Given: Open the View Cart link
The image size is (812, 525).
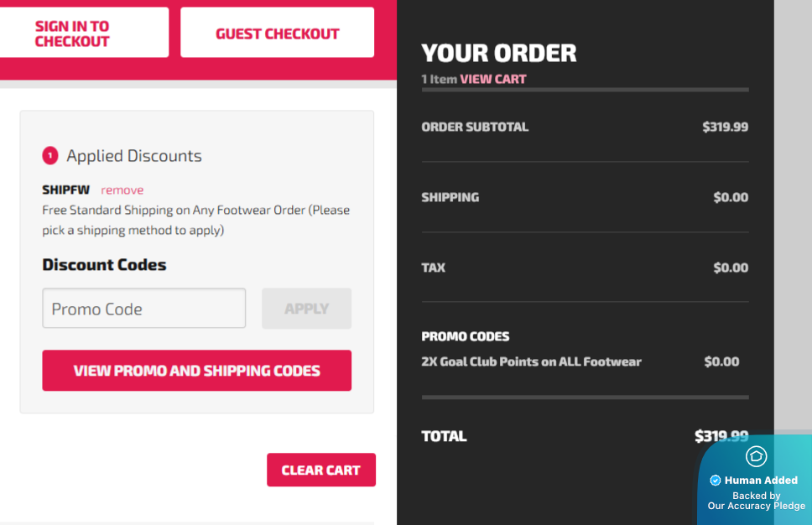Looking at the screenshot, I should coord(493,80).
